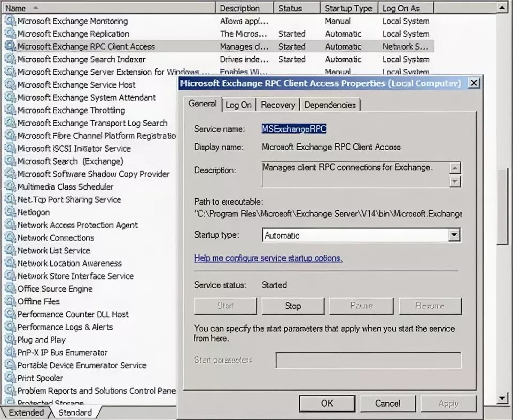Sort services by the Status column header

tap(297, 8)
